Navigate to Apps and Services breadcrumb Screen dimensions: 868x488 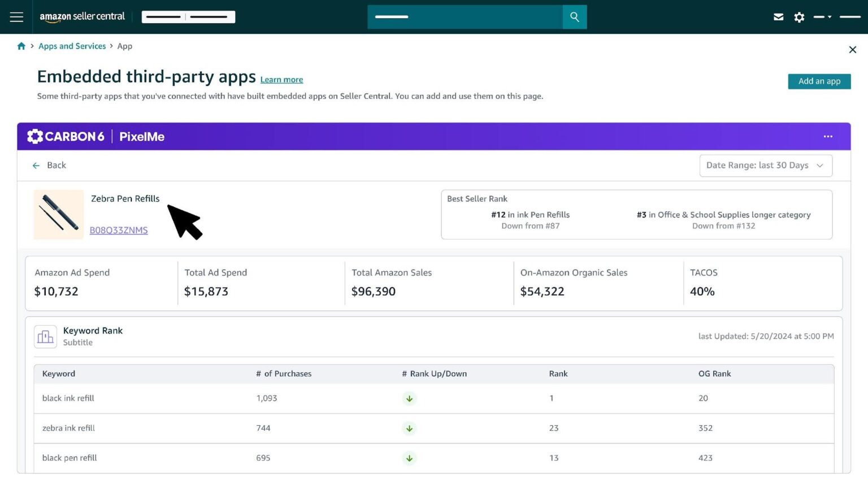[72, 46]
